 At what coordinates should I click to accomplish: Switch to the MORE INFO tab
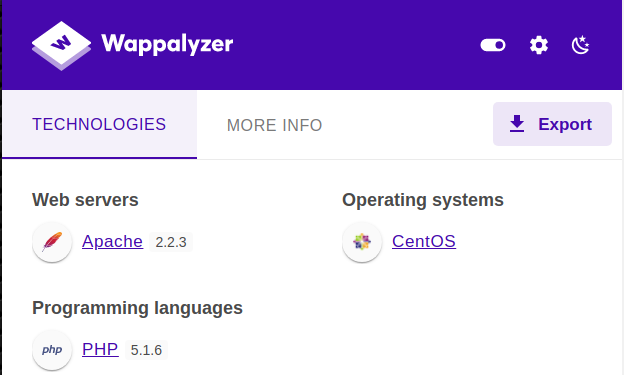coord(274,125)
